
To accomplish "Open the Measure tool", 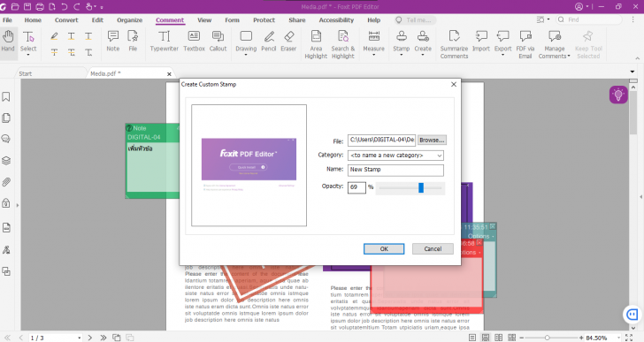I will click(x=373, y=42).
